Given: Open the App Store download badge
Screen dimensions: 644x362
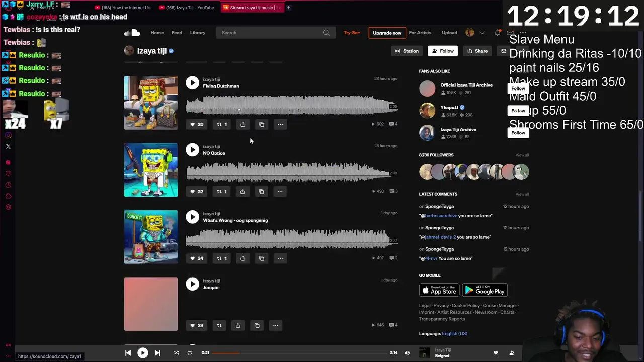Looking at the screenshot, I should point(439,290).
